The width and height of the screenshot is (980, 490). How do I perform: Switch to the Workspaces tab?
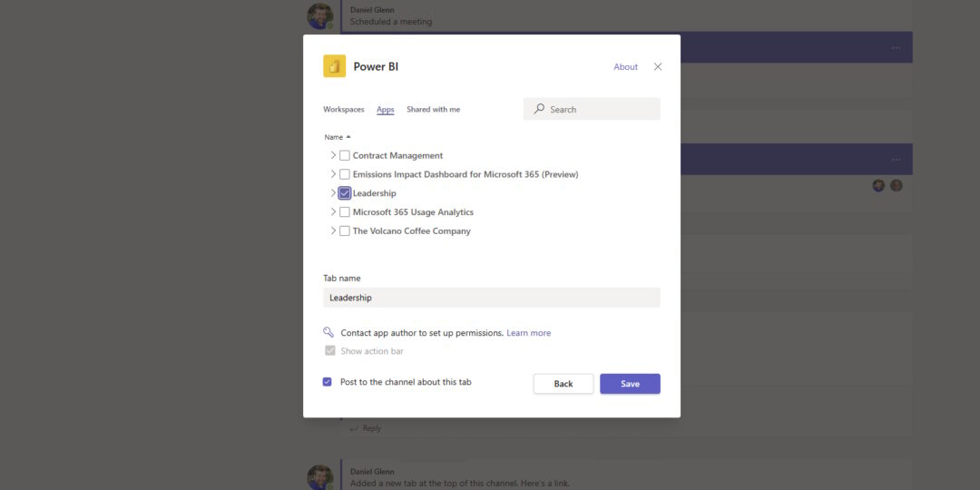343,110
